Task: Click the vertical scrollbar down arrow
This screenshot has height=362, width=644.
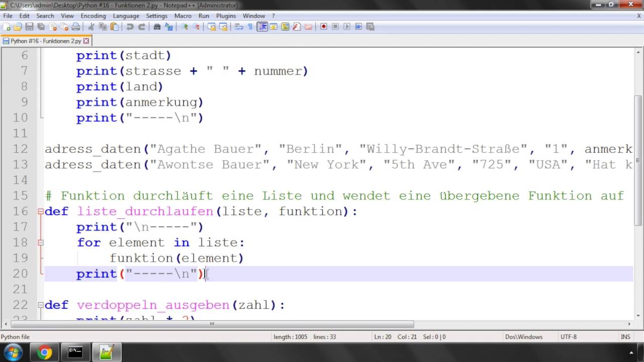Action: [638, 315]
